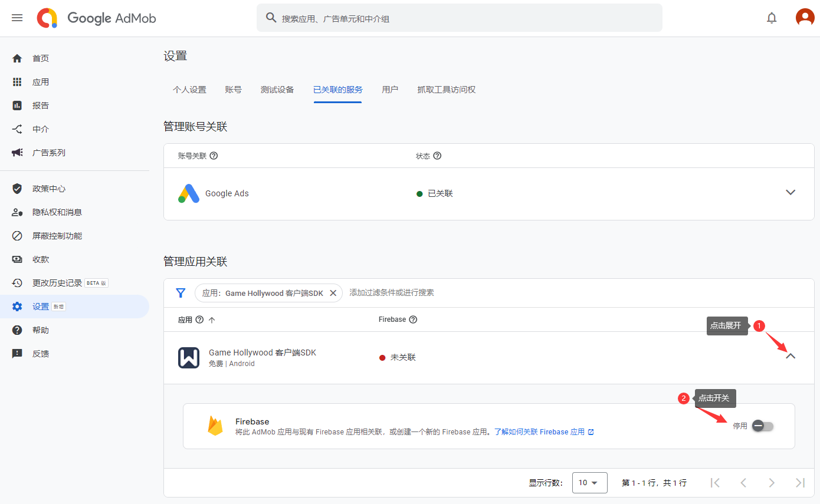Switch to the 测试设备 tab
Viewport: 820px width, 504px height.
(x=277, y=90)
